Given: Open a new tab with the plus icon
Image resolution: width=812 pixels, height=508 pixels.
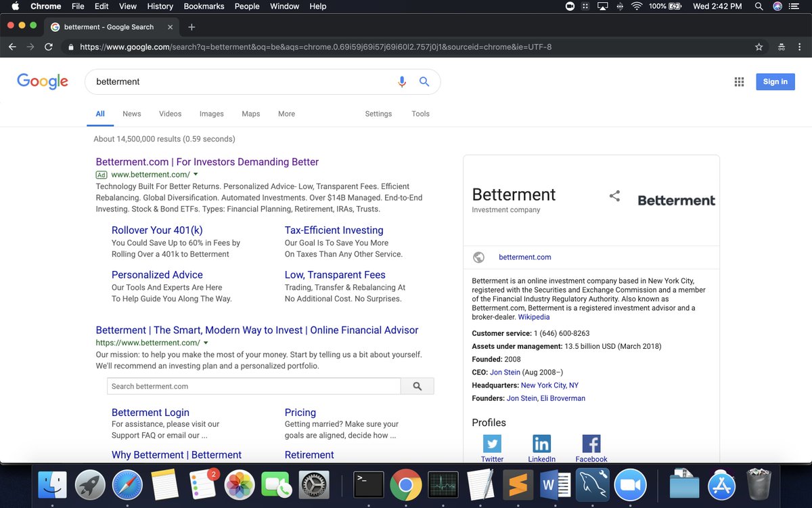Looking at the screenshot, I should (x=191, y=27).
